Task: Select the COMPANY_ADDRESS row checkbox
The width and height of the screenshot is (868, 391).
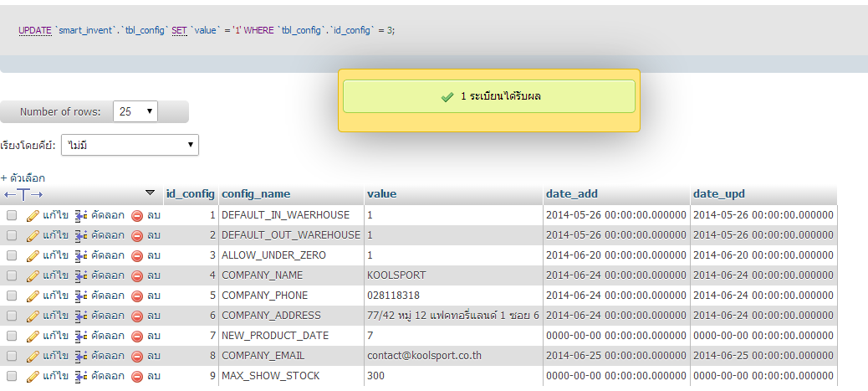Action: tap(12, 316)
